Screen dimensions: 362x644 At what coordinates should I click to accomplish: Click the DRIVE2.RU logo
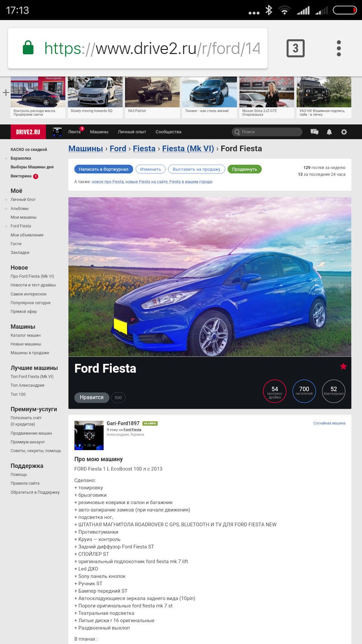[28, 132]
